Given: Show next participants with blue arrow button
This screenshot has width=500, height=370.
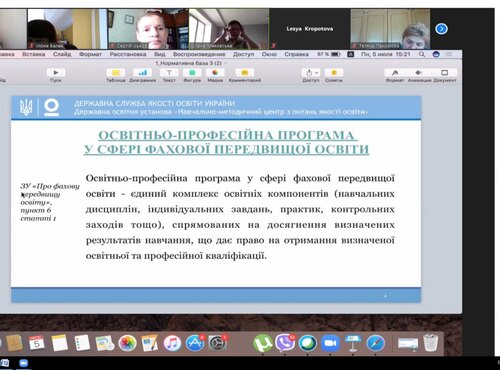Looking at the screenshot, I should 441,29.
